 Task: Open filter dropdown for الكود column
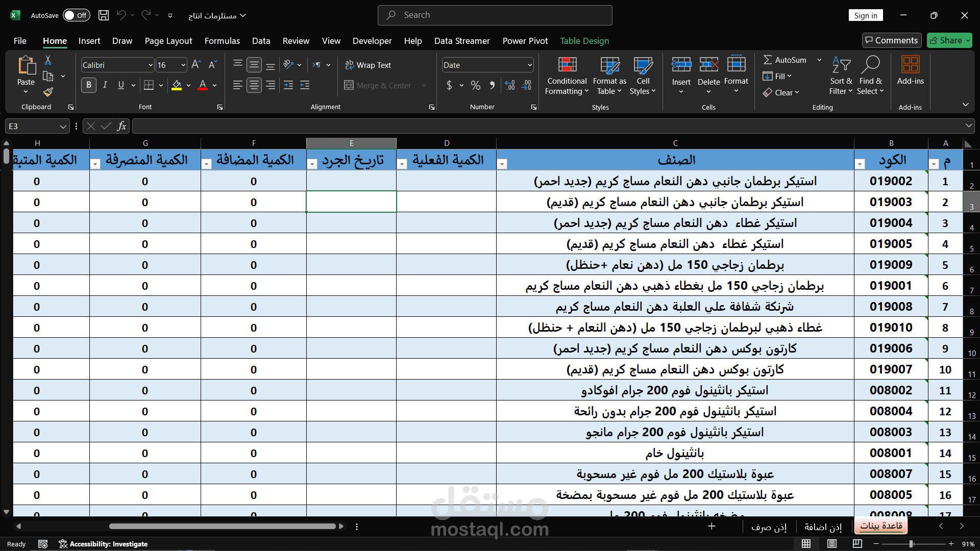860,164
